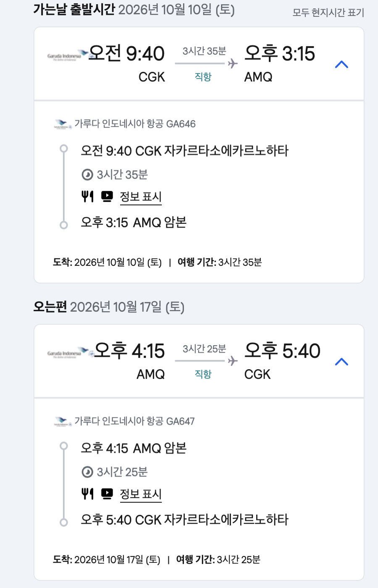Collapse the return AMQ to CGK flight details

[341, 362]
